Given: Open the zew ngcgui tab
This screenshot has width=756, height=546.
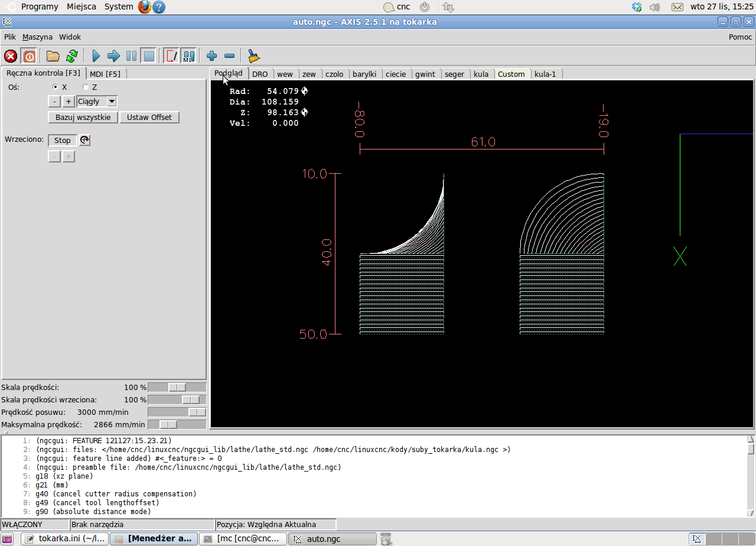Looking at the screenshot, I should pos(309,74).
